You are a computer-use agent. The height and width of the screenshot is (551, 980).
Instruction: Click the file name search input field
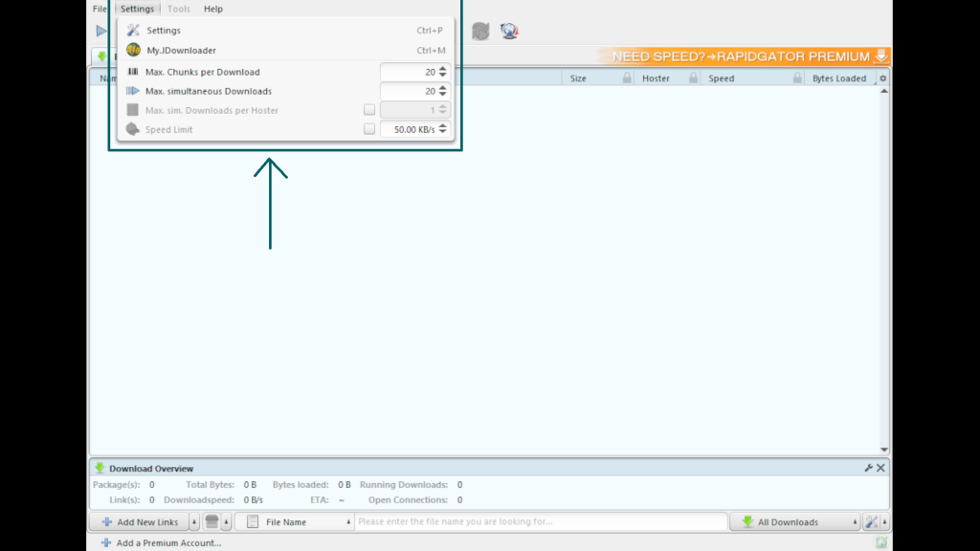click(541, 522)
